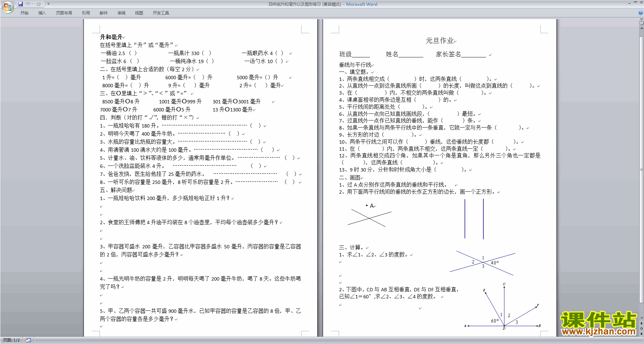Open the Office Button menu
Viewport: 644px width, 344px height.
7,7
